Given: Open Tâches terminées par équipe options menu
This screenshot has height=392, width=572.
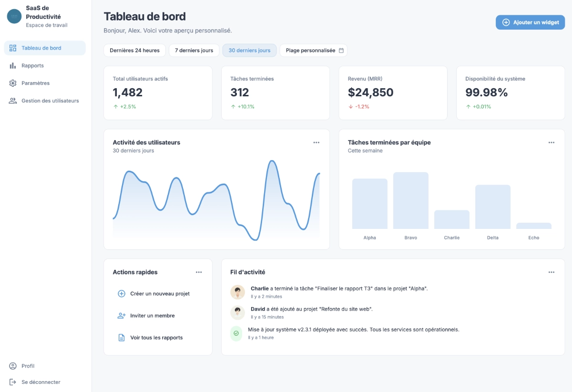Looking at the screenshot, I should (551, 143).
